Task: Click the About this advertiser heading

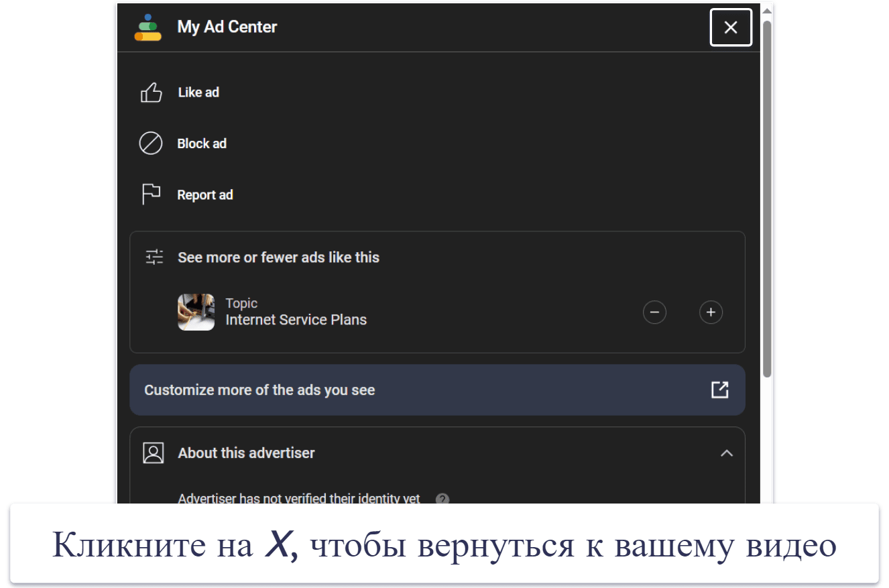Action: click(246, 453)
